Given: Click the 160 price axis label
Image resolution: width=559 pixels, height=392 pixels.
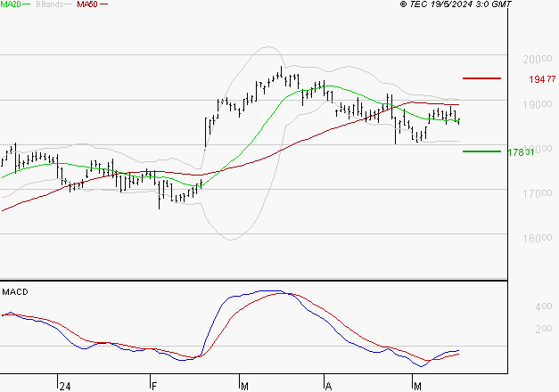Looking at the screenshot, I should 538,238.
